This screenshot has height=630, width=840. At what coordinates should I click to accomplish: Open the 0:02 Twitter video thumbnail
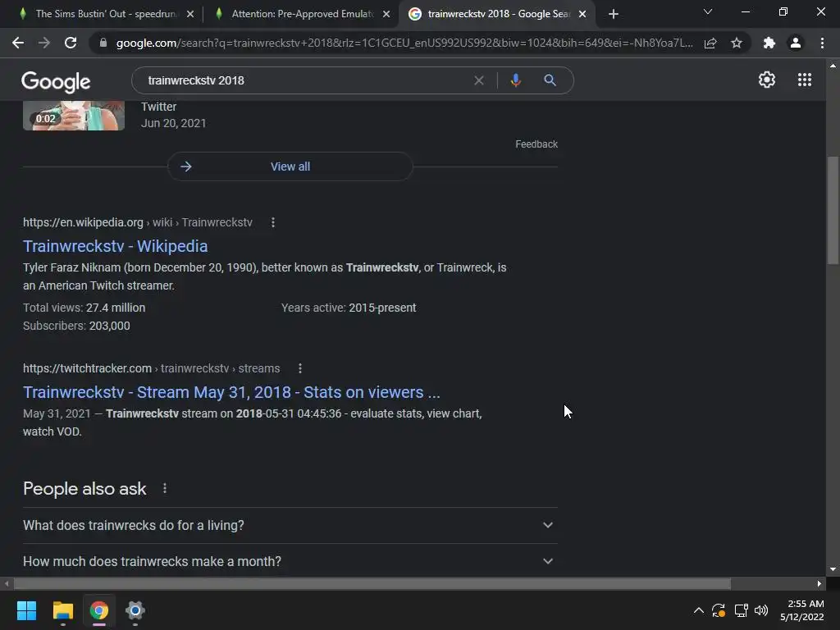click(x=73, y=116)
